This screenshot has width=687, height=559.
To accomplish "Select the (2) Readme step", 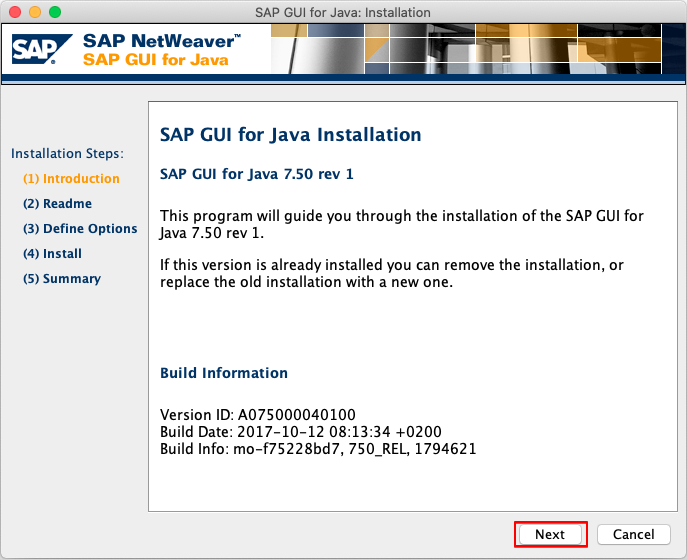I will click(57, 204).
